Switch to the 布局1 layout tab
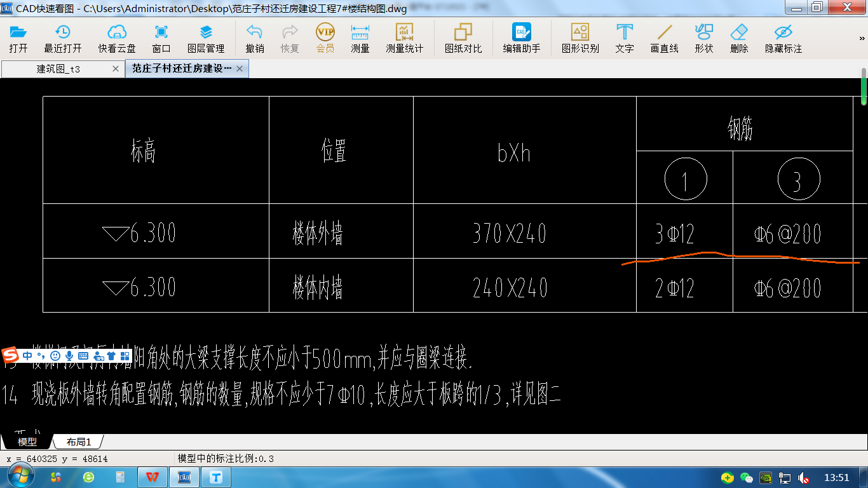This screenshot has width=868, height=488. pos(79,442)
